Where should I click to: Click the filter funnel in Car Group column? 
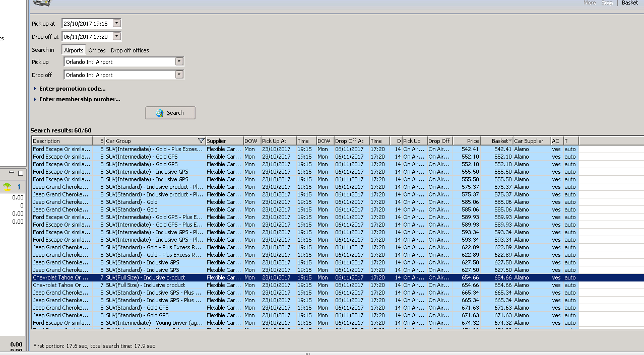201,141
